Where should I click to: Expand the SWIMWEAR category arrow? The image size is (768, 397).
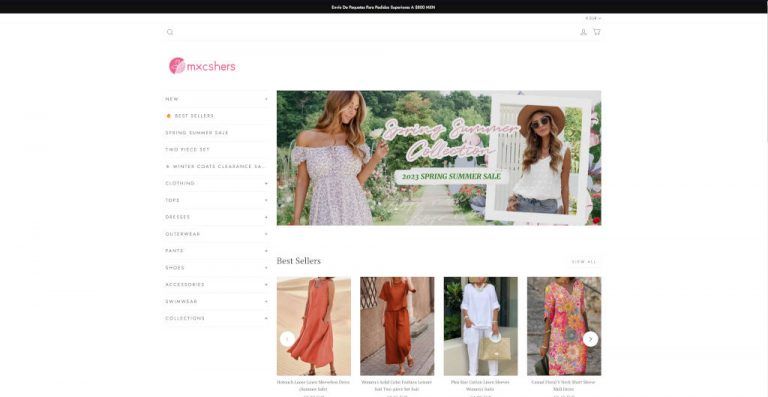(266, 302)
